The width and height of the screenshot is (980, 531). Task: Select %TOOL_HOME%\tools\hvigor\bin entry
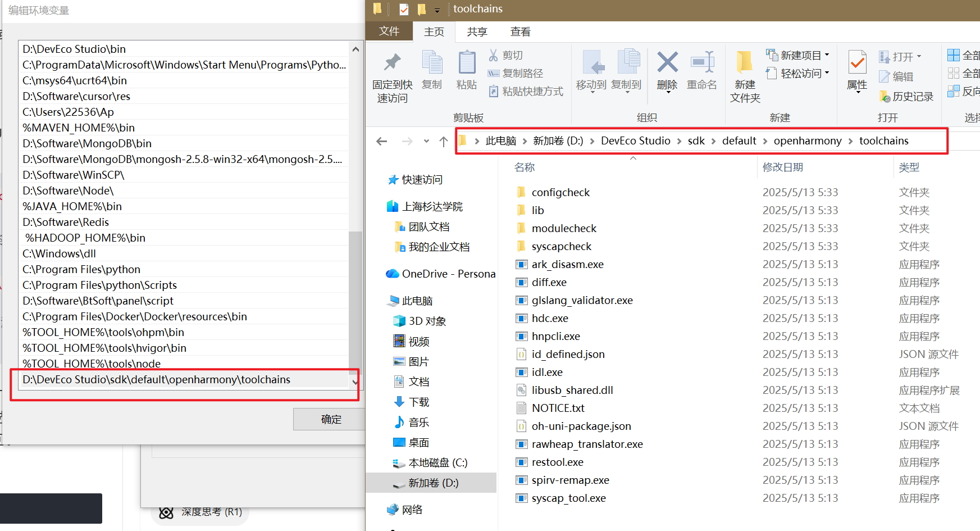(183, 348)
